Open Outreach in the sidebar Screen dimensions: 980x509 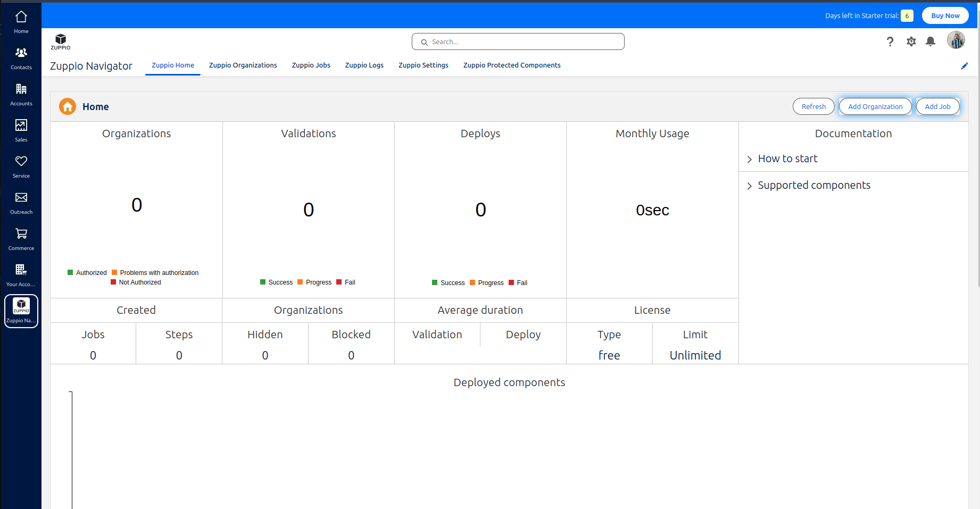(21, 203)
